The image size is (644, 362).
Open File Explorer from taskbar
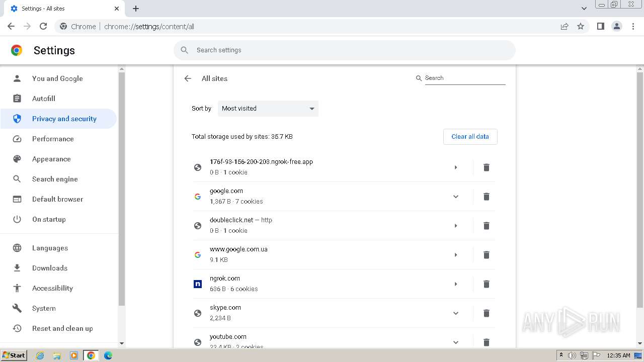coord(57,355)
